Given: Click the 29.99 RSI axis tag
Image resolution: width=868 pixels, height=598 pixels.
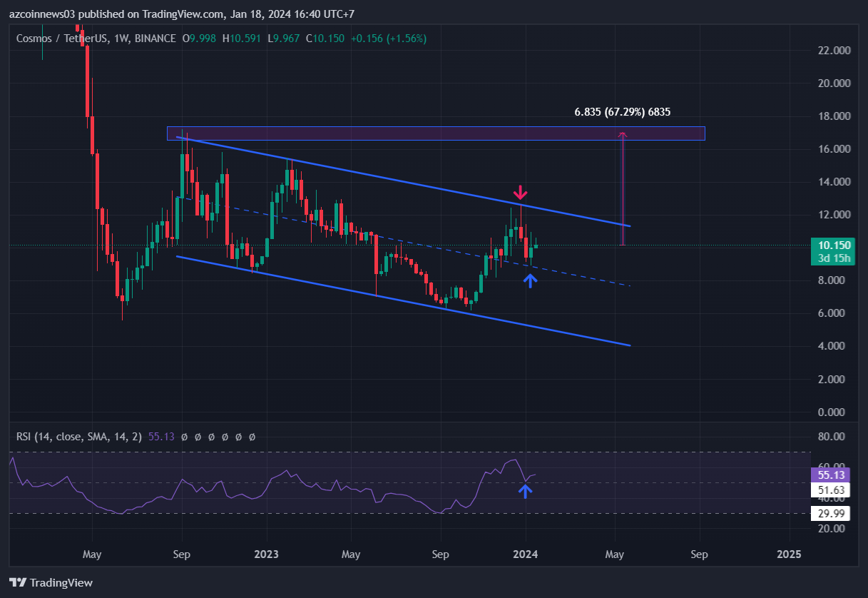Looking at the screenshot, I should [x=830, y=512].
